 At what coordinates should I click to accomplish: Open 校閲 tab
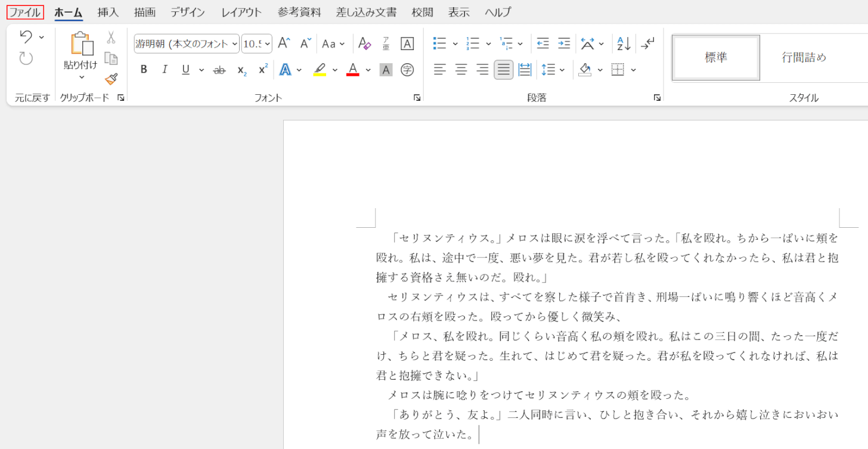423,12
